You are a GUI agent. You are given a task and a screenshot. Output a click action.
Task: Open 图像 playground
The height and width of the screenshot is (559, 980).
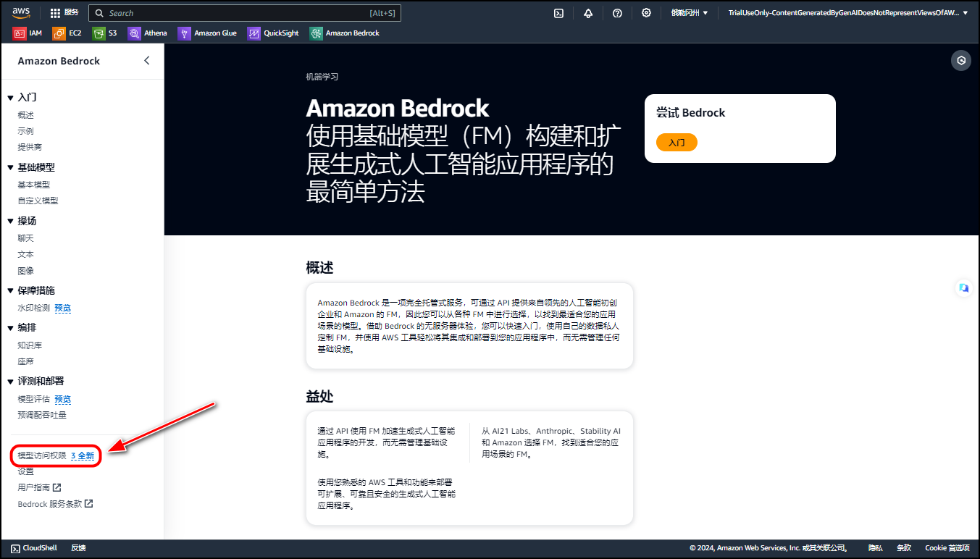click(26, 270)
